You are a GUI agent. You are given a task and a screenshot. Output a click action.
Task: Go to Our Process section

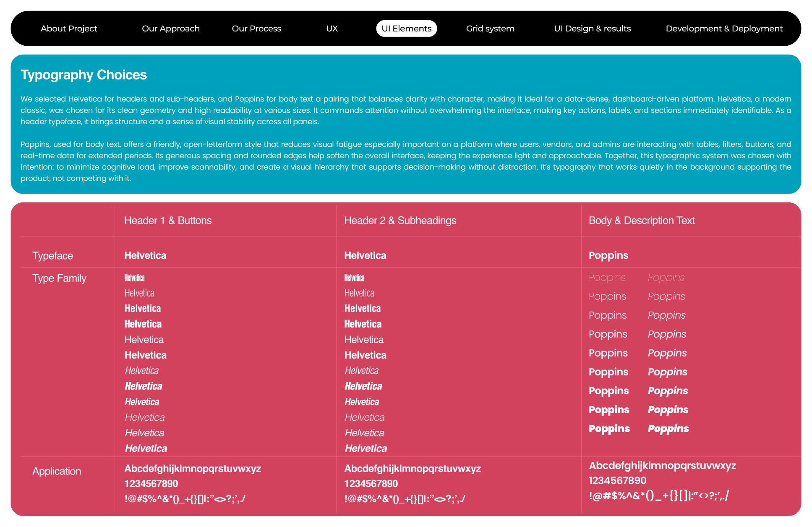click(x=256, y=29)
